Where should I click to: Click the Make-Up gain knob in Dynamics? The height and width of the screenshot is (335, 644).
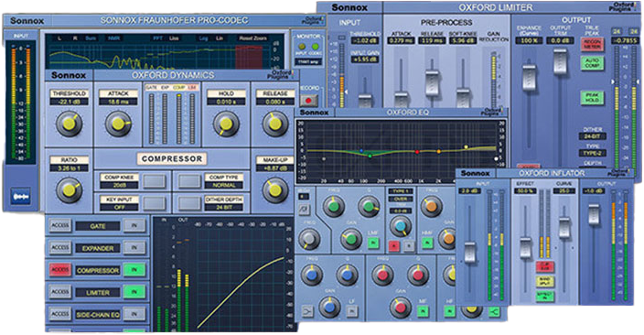275,189
